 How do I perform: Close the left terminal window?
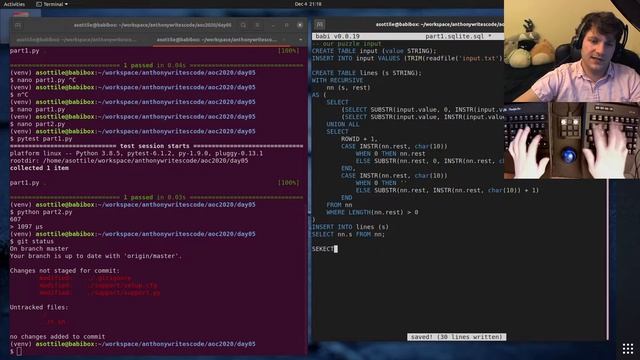pos(300,25)
